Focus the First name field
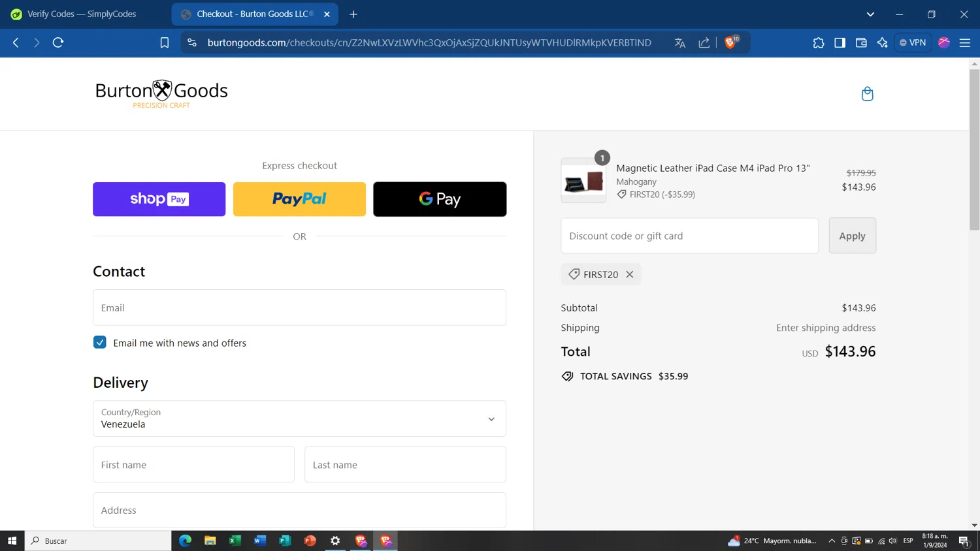980x551 pixels. click(x=193, y=464)
